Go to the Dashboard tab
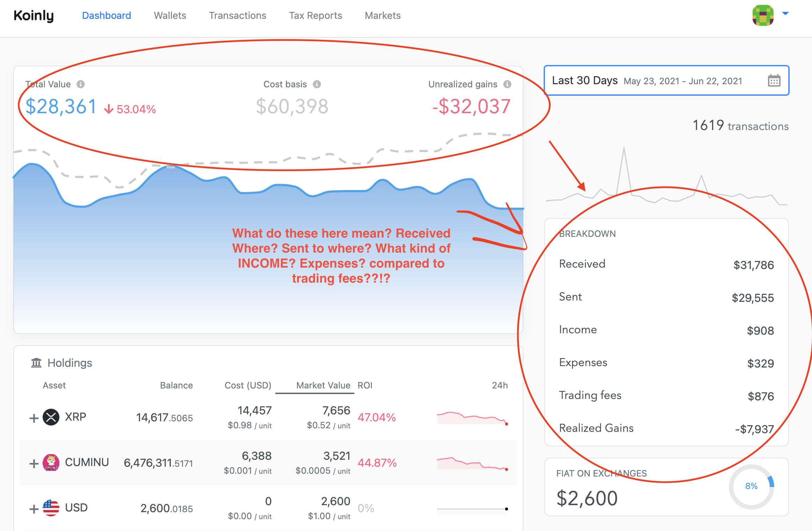The width and height of the screenshot is (812, 531). click(x=107, y=15)
